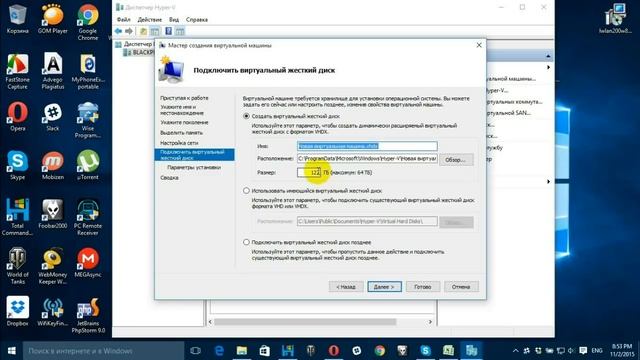Image resolution: width=640 pixels, height=360 pixels.
Task: Open Mobizen desktop shortcut
Action: click(x=53, y=165)
